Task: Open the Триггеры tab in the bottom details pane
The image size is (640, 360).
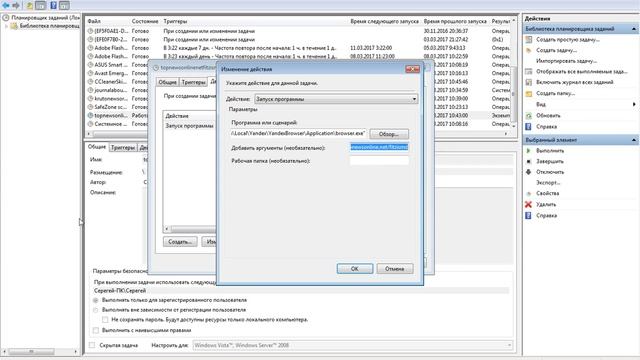Action: [x=123, y=147]
